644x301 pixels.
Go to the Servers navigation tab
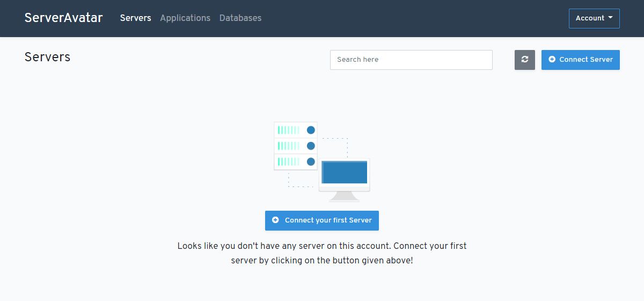coord(135,18)
